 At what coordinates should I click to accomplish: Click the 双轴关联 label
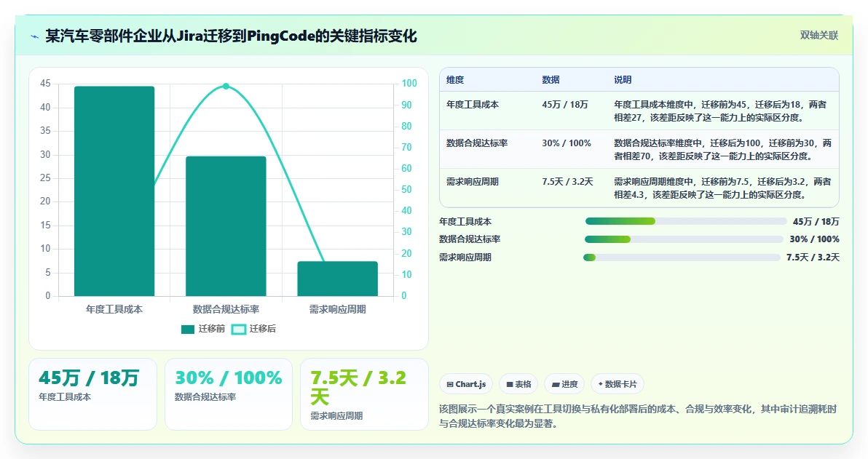pyautogui.click(x=818, y=36)
